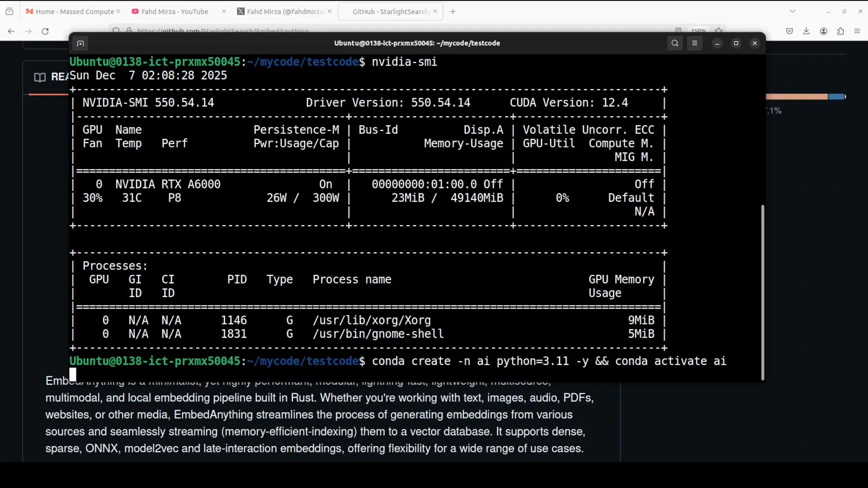The height and width of the screenshot is (488, 868).
Task: Click the Firefox back arrow
Action: coord(11,31)
